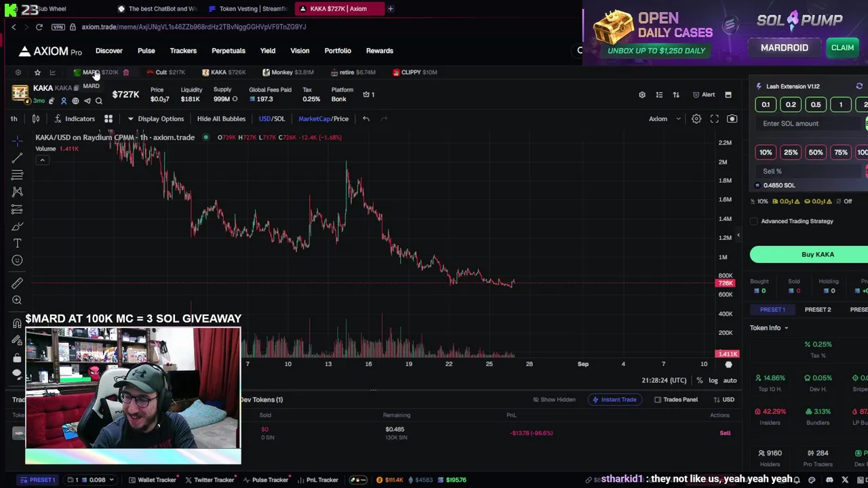Open Indicators on the chart toolbar
This screenshot has width=868, height=488.
(75, 119)
